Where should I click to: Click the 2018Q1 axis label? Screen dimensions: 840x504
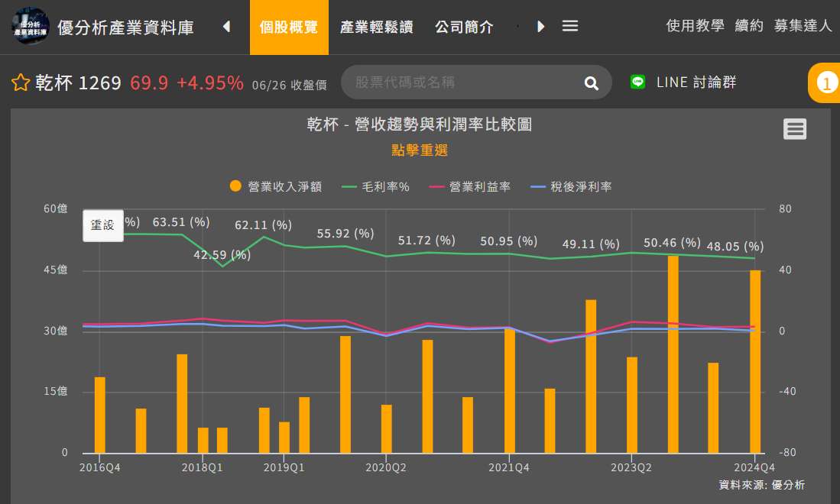pyautogui.click(x=202, y=467)
